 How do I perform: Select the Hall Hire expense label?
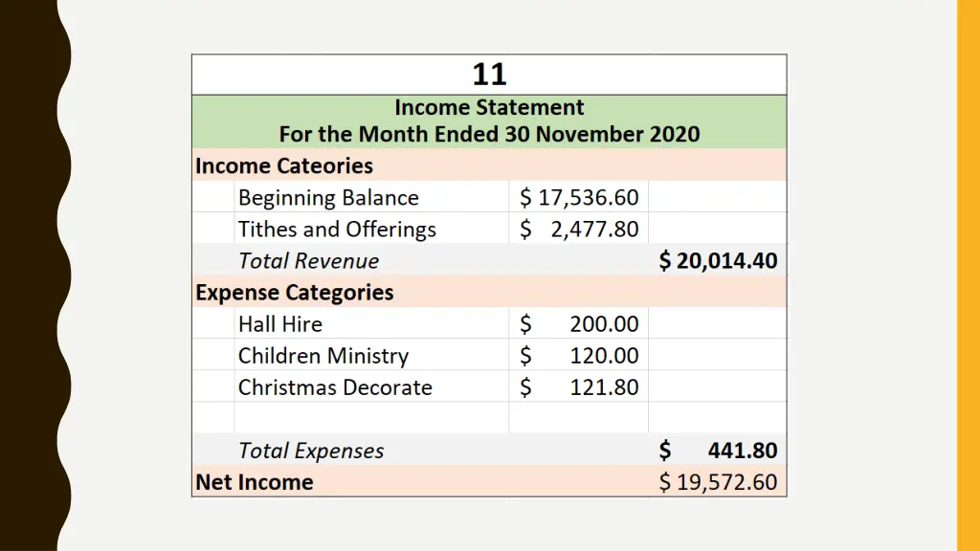tap(280, 324)
